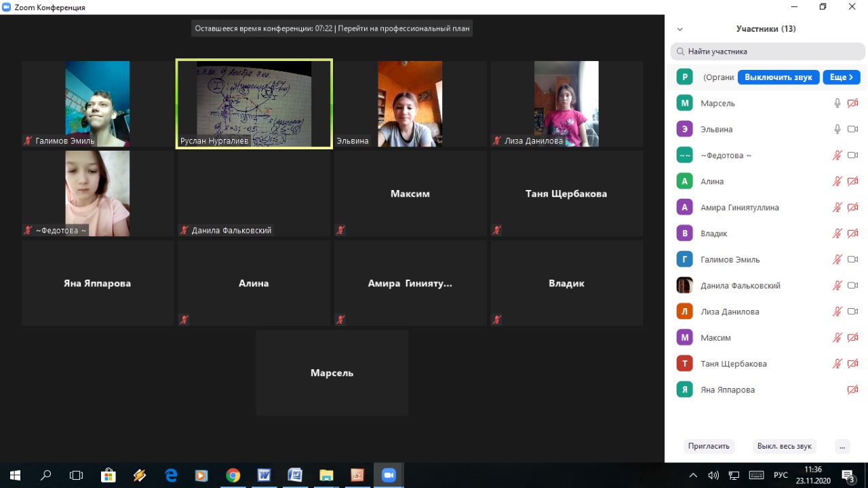Click Эльвина's video camera icon
The width and height of the screenshot is (868, 488).
click(853, 129)
